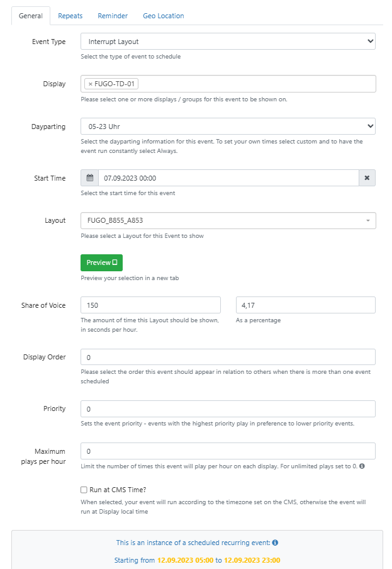Click into the Priority input field

click(228, 409)
